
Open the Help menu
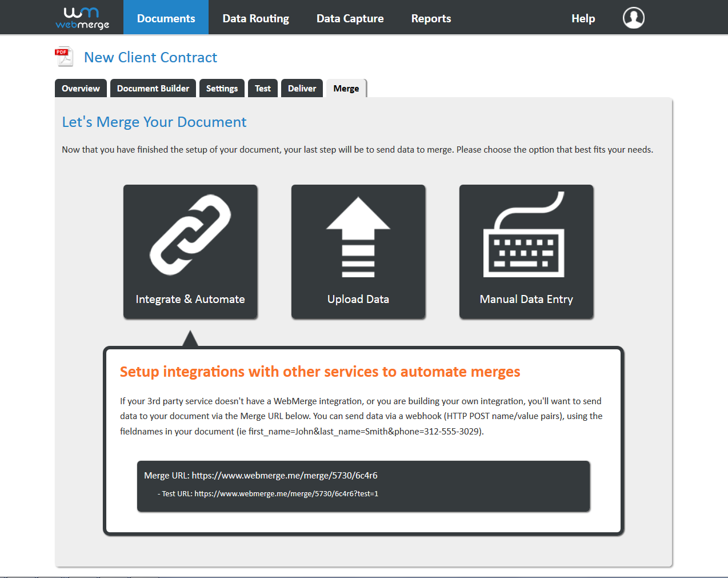click(583, 18)
